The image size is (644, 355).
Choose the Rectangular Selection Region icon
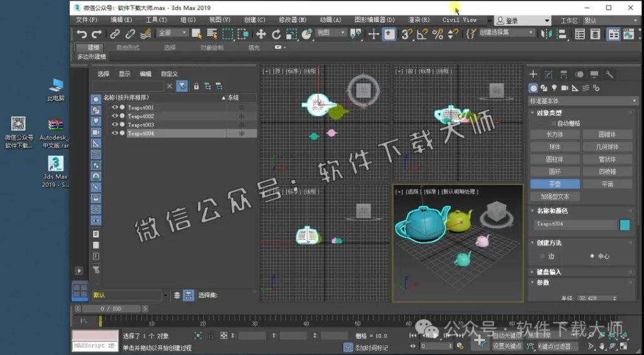coord(228,34)
